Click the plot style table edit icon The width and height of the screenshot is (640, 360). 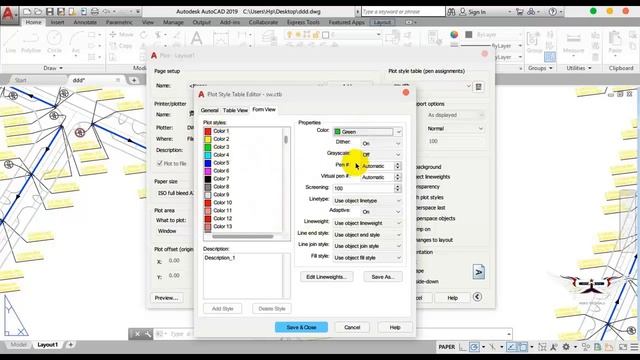click(478, 87)
